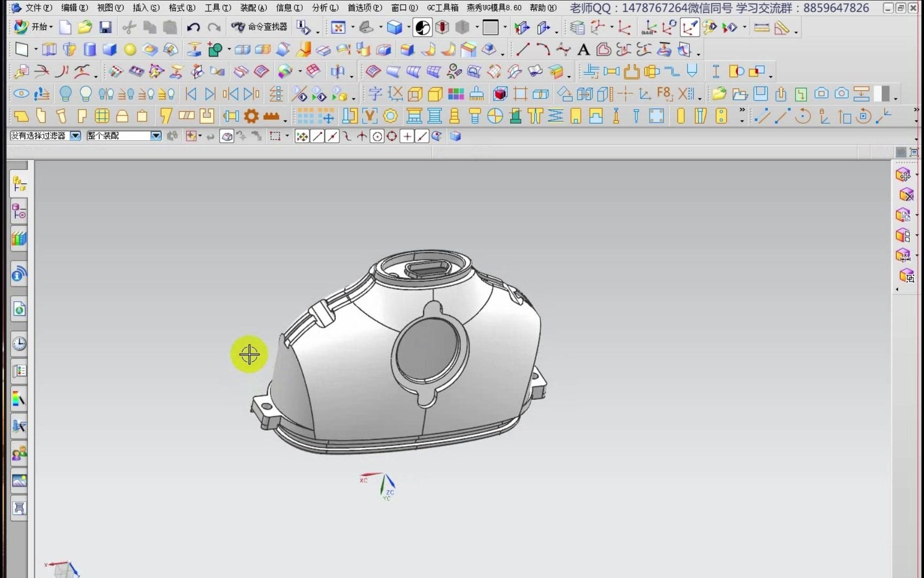Click the Save icon in the toolbar
The width and height of the screenshot is (924, 578).
(x=105, y=27)
